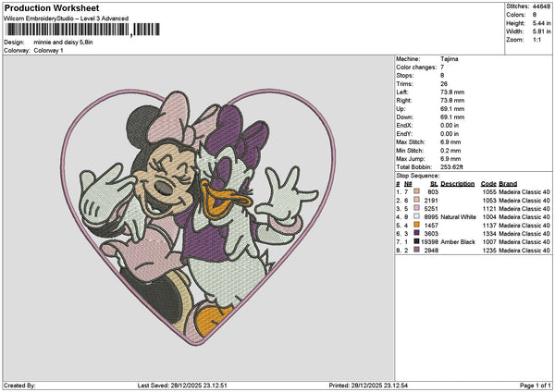Select the Color changes value 7
The image size is (555, 392).
click(442, 67)
